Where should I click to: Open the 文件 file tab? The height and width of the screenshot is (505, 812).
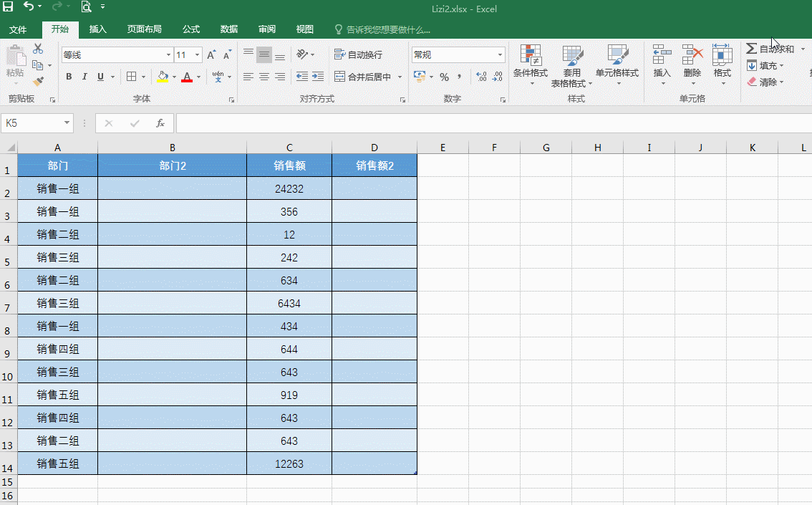tap(18, 29)
